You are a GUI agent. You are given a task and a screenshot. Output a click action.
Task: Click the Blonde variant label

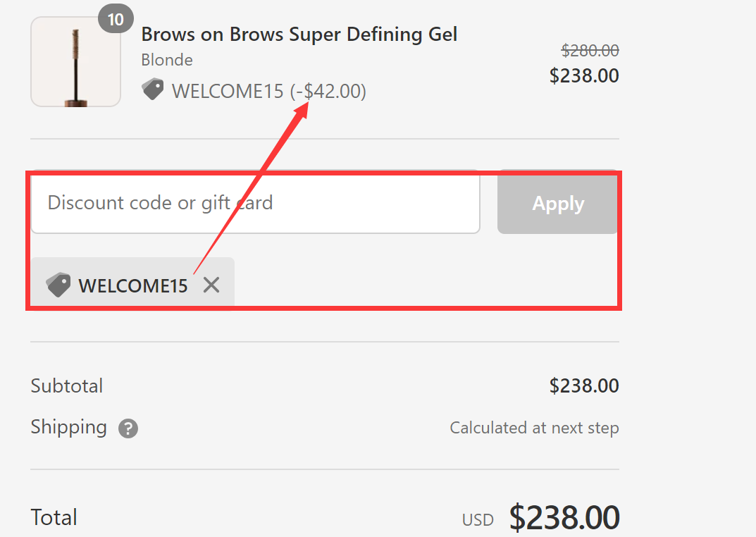click(x=167, y=60)
